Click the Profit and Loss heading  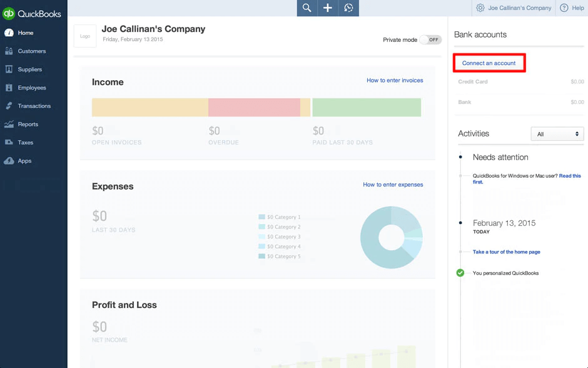coord(124,305)
